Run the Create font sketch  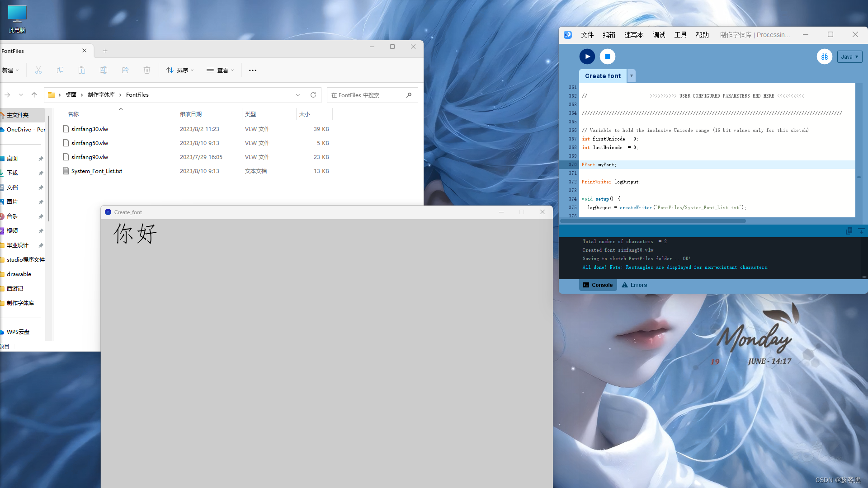coord(587,56)
